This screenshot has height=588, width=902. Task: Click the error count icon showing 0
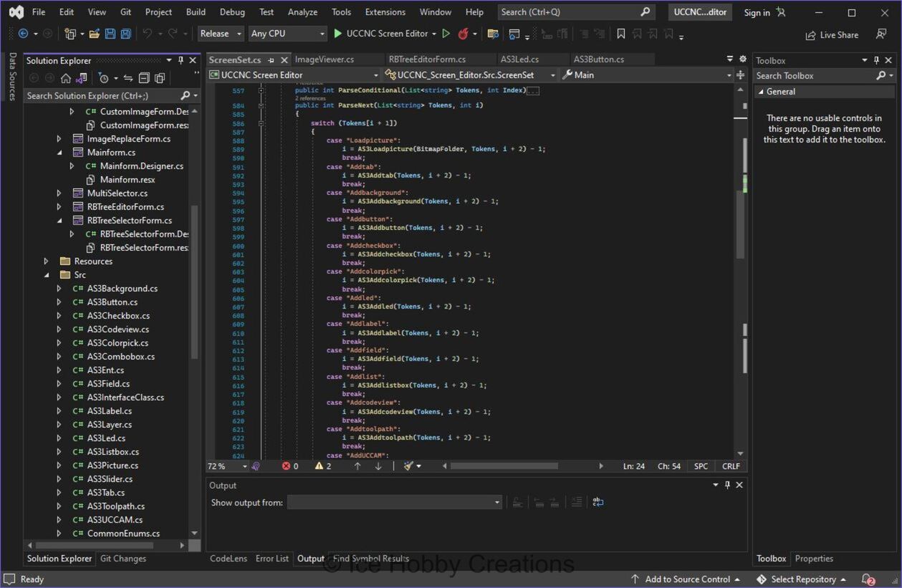click(x=287, y=466)
